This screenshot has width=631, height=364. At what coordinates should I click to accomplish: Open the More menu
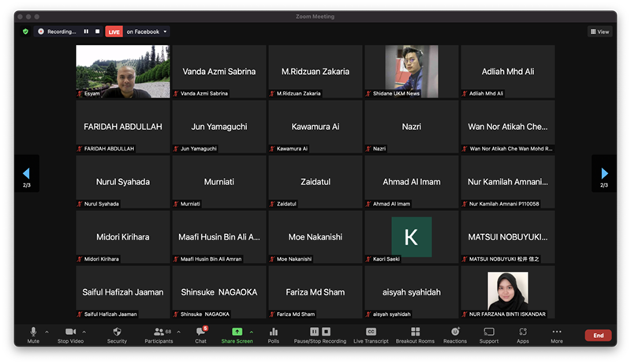557,334
